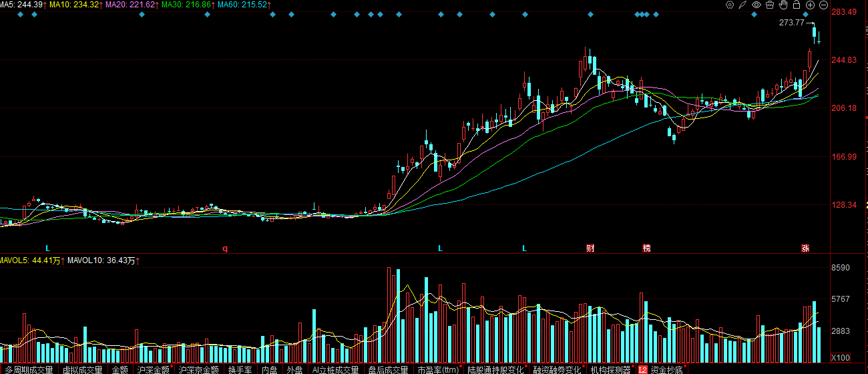
Task: Select the 机构探测器 tab
Action: (x=610, y=369)
